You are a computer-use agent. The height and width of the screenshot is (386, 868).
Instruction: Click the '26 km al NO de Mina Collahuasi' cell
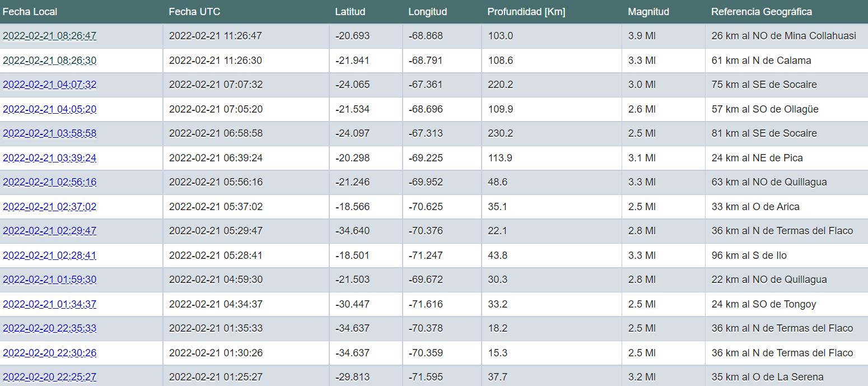pyautogui.click(x=783, y=36)
